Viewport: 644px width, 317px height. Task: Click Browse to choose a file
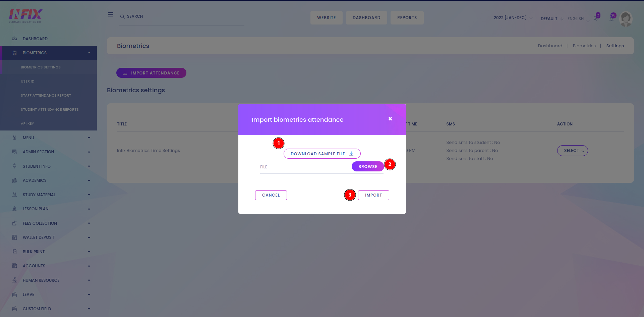tap(368, 167)
